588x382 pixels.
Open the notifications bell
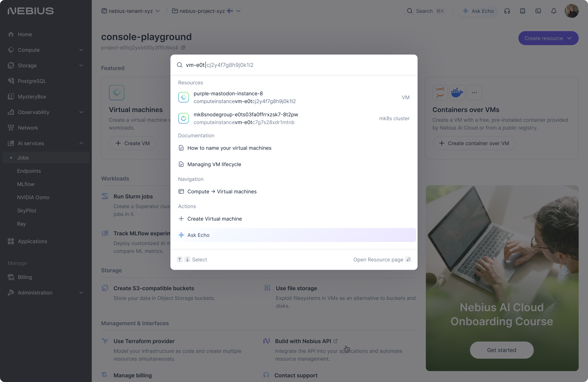pyautogui.click(x=554, y=11)
